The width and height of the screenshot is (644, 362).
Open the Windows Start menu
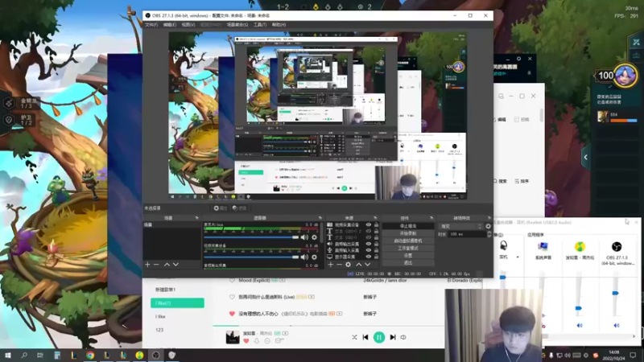click(x=7, y=356)
